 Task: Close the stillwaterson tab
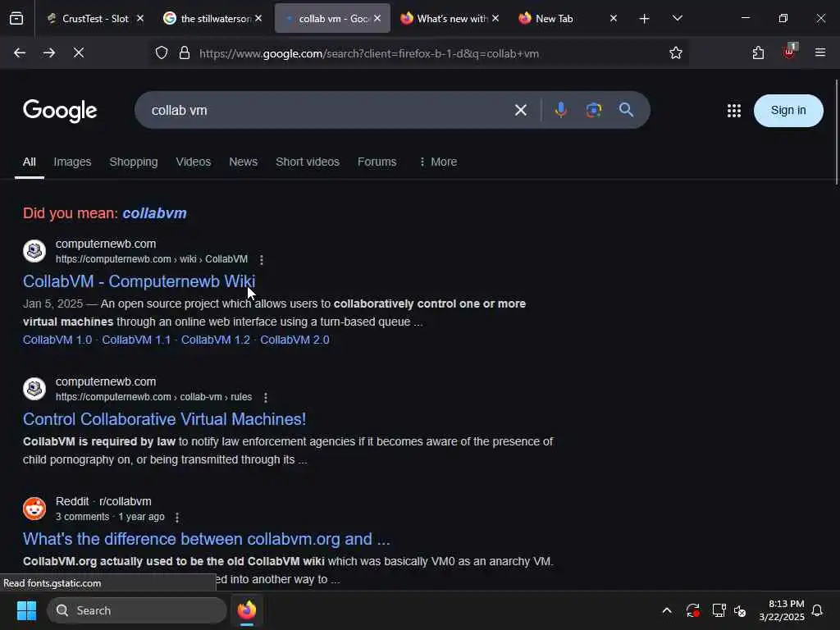click(x=258, y=18)
